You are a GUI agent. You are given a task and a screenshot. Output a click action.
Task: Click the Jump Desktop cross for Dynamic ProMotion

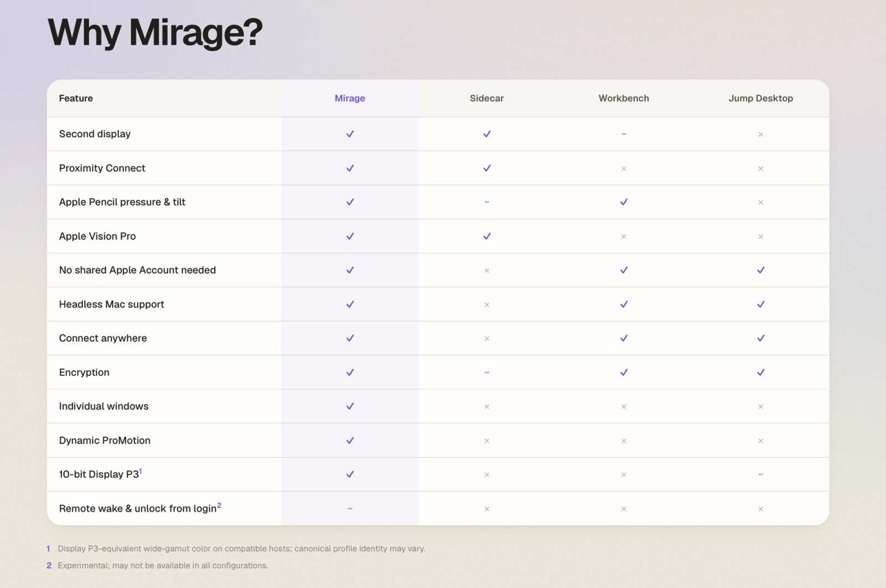click(x=761, y=441)
